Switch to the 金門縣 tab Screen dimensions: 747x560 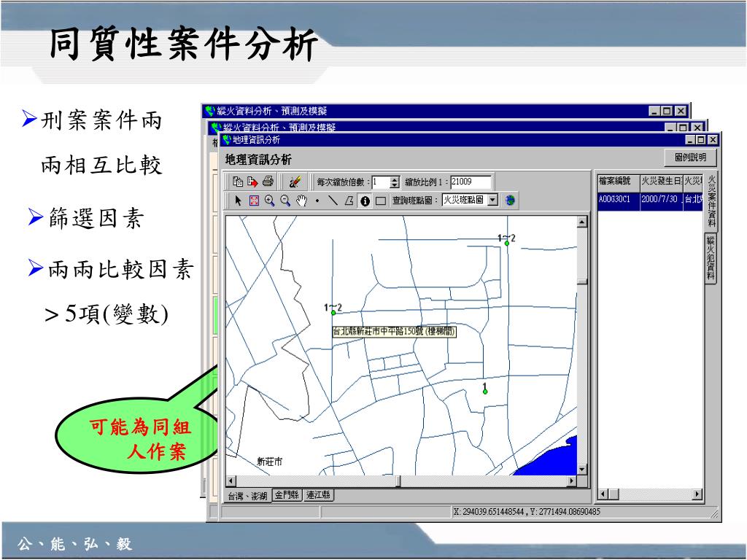point(287,495)
